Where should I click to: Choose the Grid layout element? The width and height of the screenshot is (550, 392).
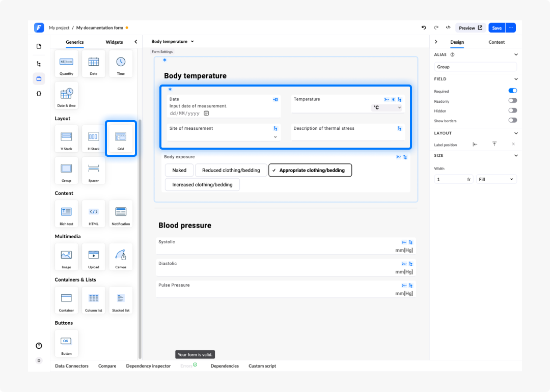(x=121, y=139)
